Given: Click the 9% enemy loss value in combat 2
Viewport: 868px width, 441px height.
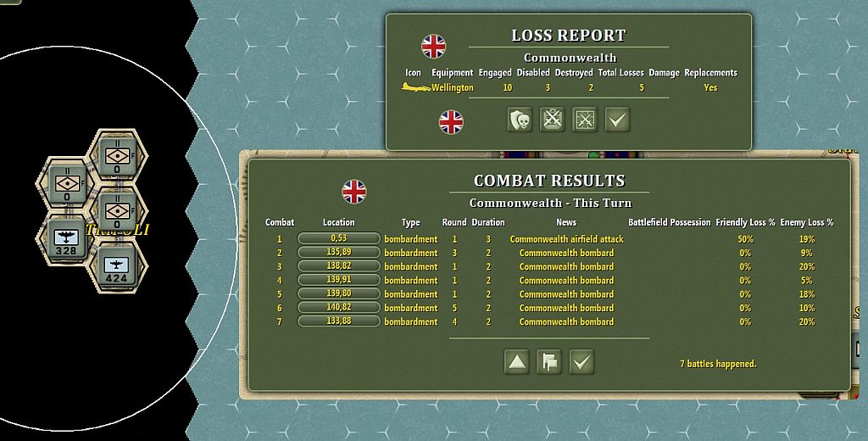Looking at the screenshot, I should [x=807, y=254].
